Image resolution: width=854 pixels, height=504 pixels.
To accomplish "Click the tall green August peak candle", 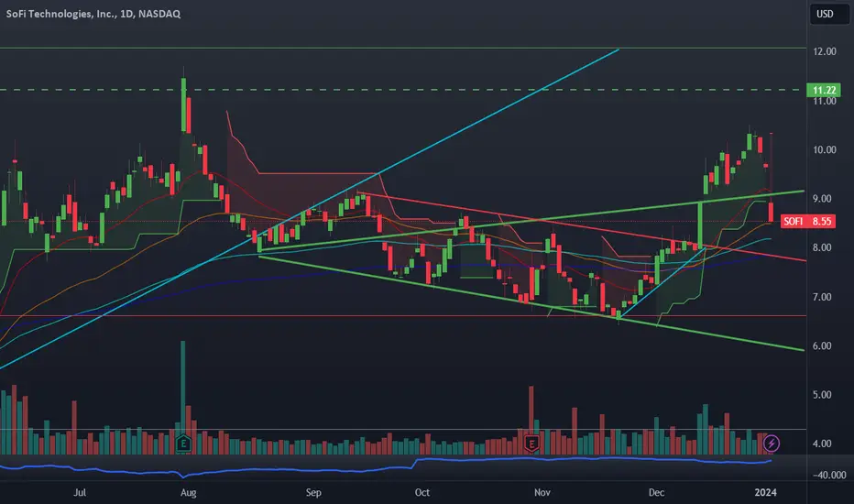I will click(x=183, y=104).
